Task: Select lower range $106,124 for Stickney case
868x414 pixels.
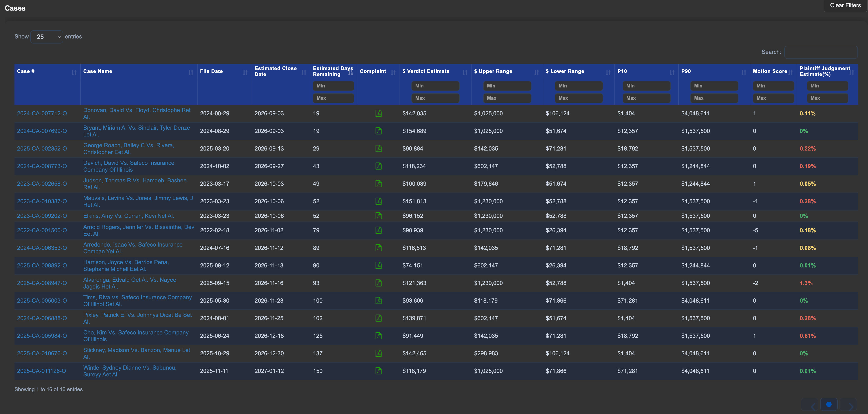Action: 557,353
